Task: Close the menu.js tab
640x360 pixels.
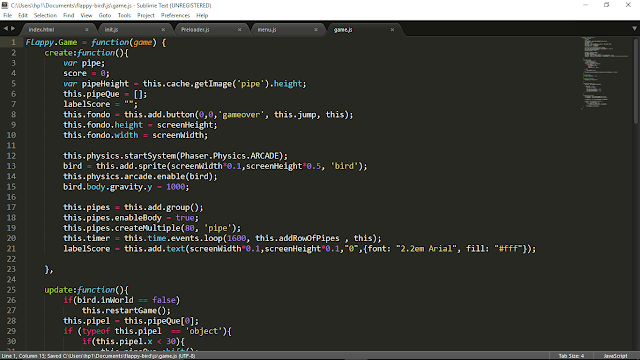Action: click(x=316, y=30)
